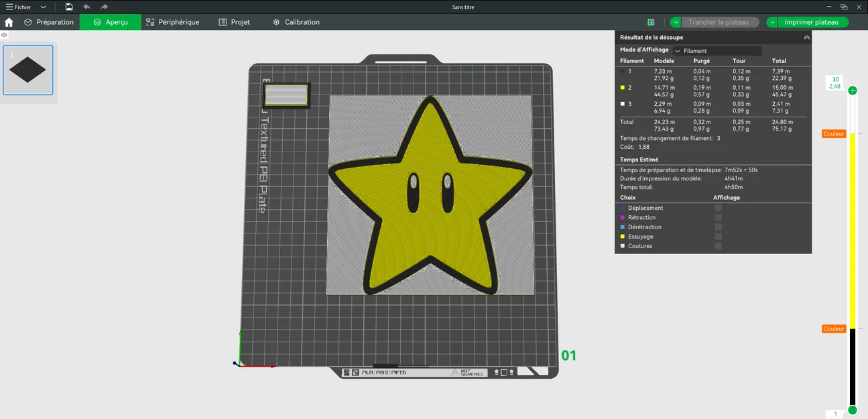Click the Couleur marker on the layer slider
The height and width of the screenshot is (419, 868).
833,133
